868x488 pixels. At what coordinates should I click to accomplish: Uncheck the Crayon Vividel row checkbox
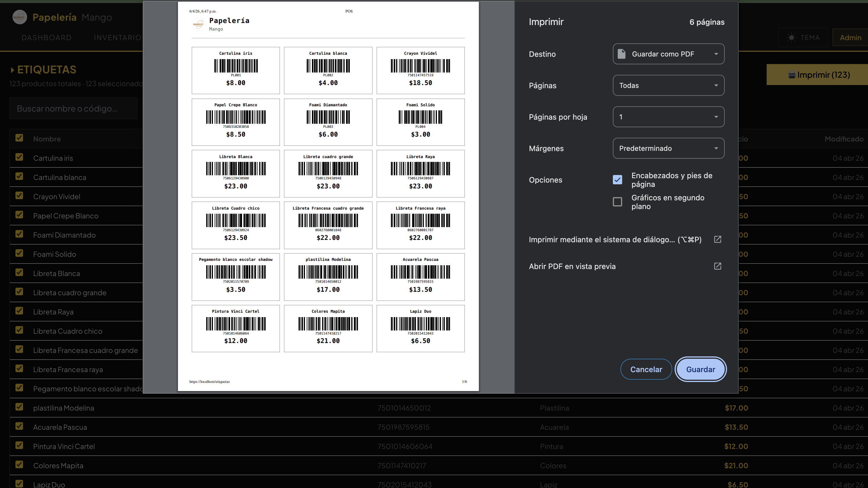click(x=19, y=196)
